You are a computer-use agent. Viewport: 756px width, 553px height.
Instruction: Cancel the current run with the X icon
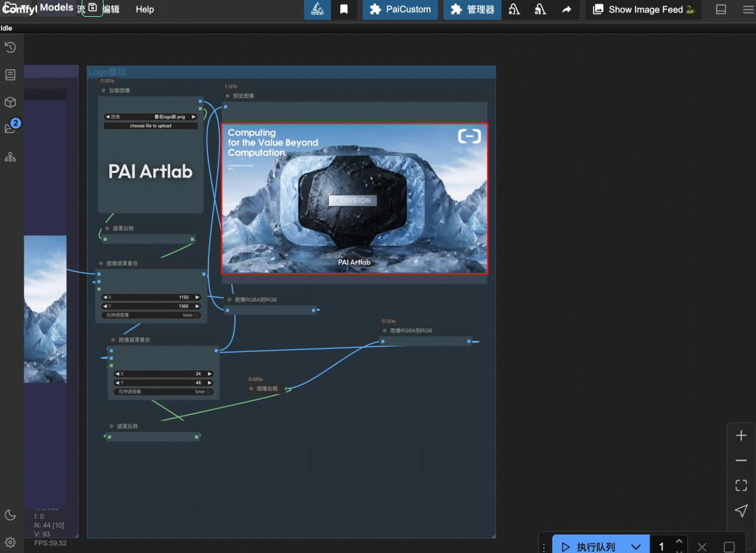(702, 547)
